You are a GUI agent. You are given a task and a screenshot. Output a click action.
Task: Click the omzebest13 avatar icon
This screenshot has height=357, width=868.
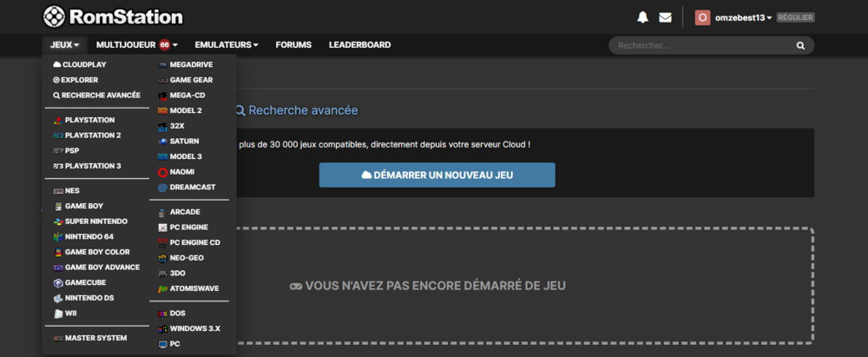pyautogui.click(x=702, y=17)
